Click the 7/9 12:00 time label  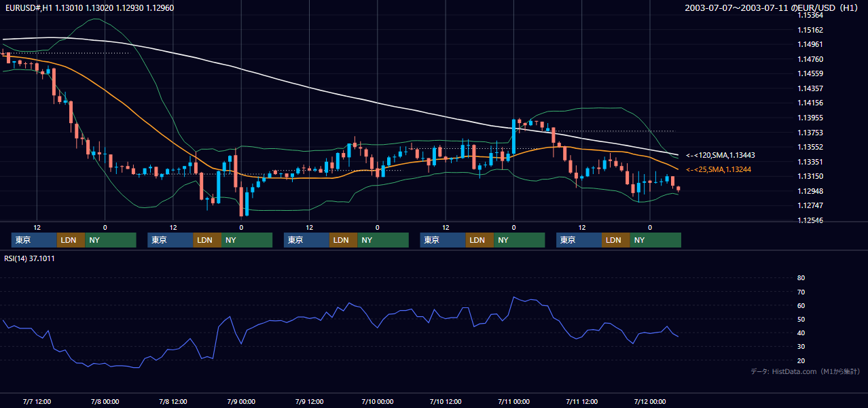coord(309,401)
